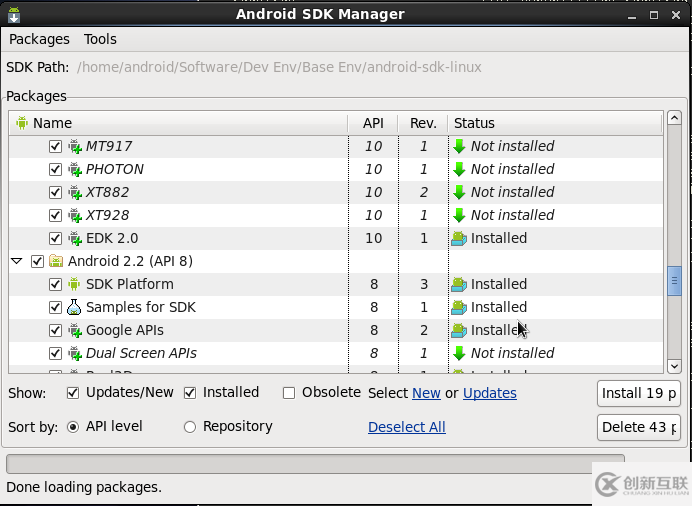The height and width of the screenshot is (506, 692).
Task: Click the XT928 add-on package icon
Action: coord(75,215)
